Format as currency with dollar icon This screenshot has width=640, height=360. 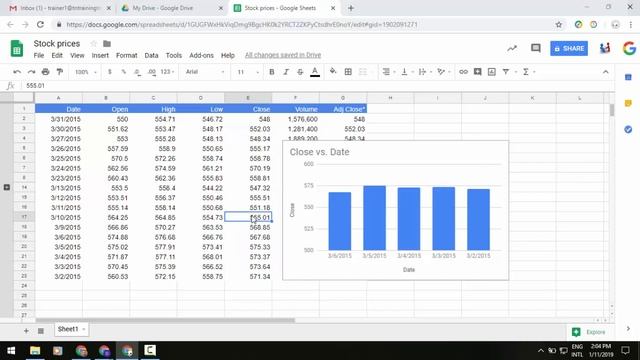(x=109, y=72)
